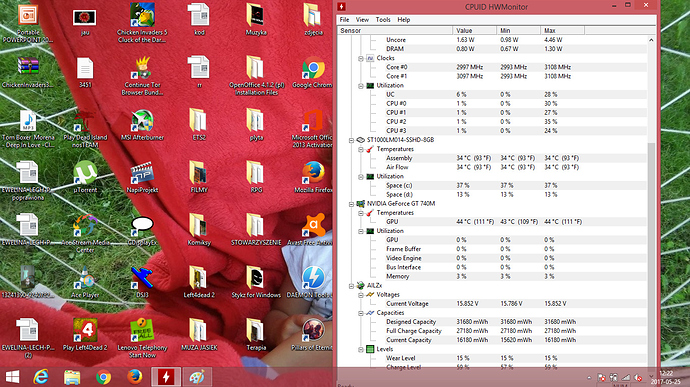Open the Lenovo Telephony Start Now shortcut
This screenshot has height=387, width=690.
click(x=142, y=338)
